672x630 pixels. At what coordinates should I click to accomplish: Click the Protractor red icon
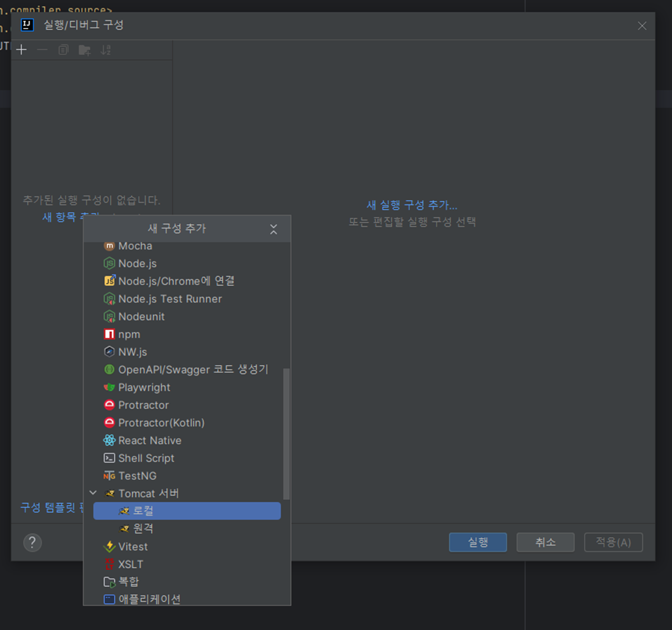[110, 405]
